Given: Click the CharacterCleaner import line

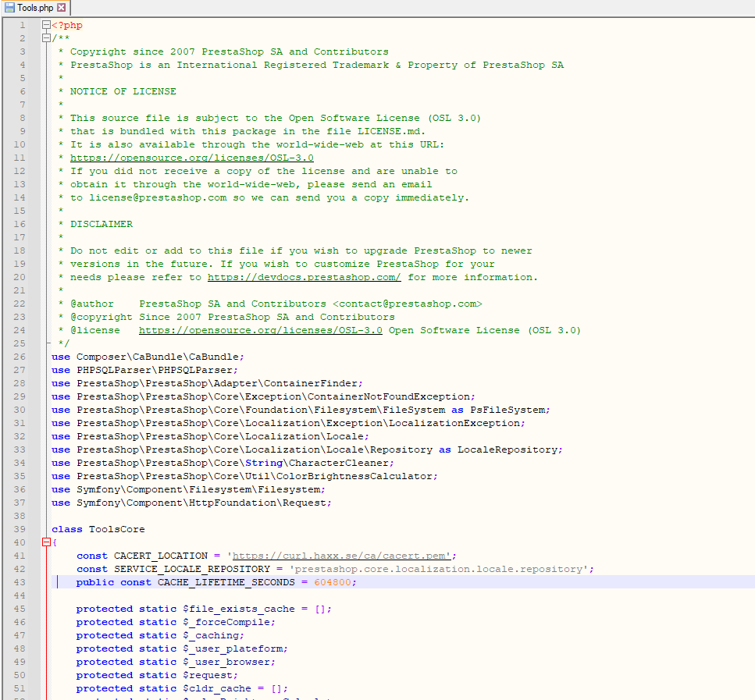Looking at the screenshot, I should coord(223,462).
